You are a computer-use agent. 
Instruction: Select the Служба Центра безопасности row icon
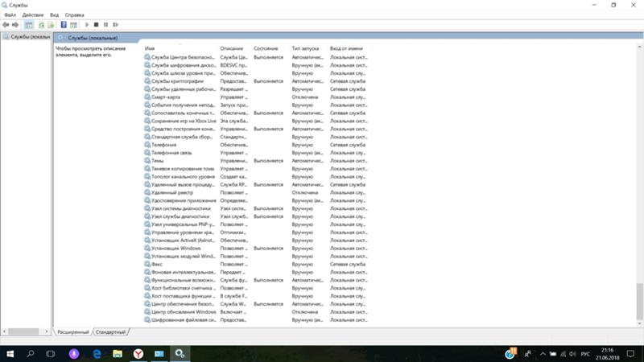[147, 57]
